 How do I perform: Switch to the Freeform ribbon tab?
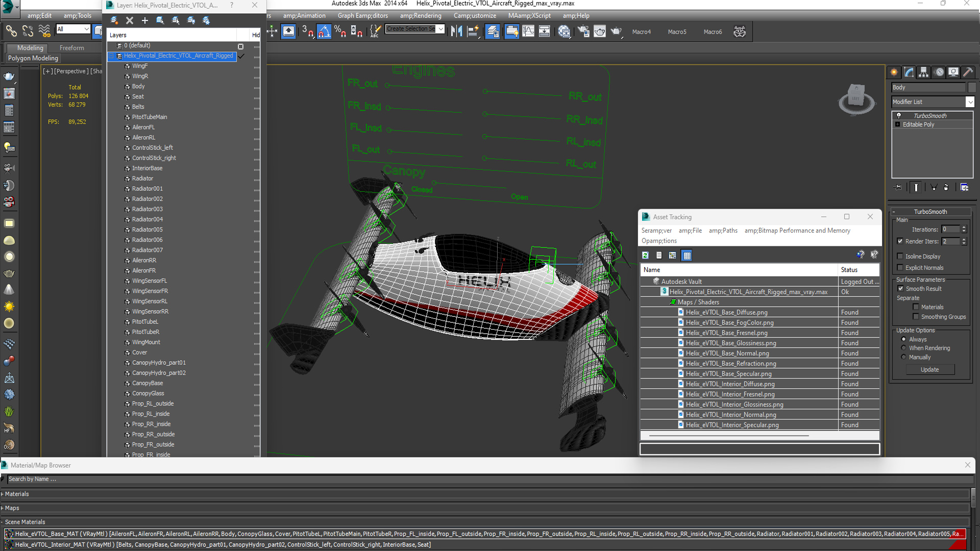(71, 48)
